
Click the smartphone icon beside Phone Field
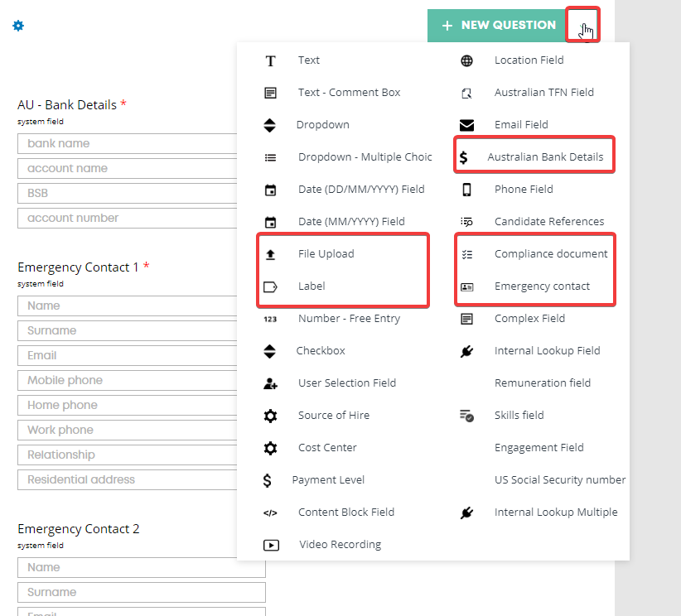click(x=467, y=189)
